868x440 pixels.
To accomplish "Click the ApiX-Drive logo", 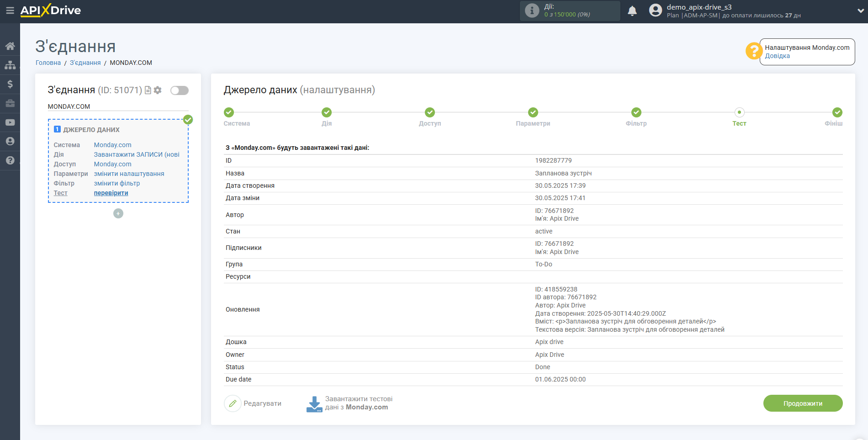I will click(51, 11).
